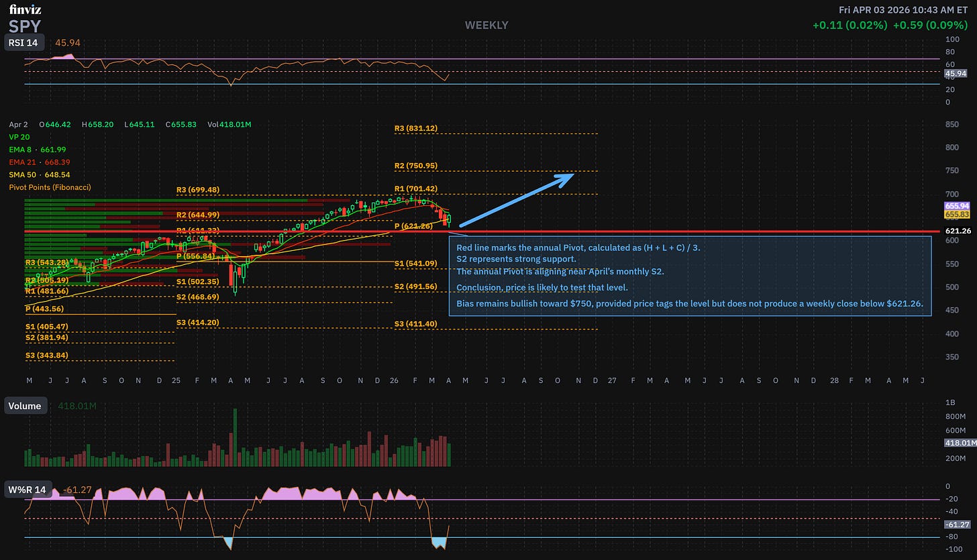Click the Vol418.01M readout
Screen dimensions: 977x560
tap(229, 125)
